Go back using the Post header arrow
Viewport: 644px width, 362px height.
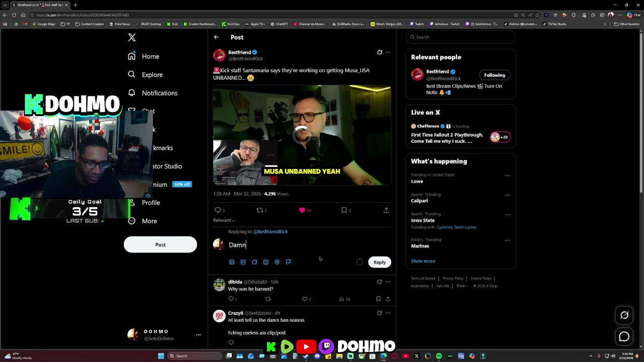[x=216, y=37]
